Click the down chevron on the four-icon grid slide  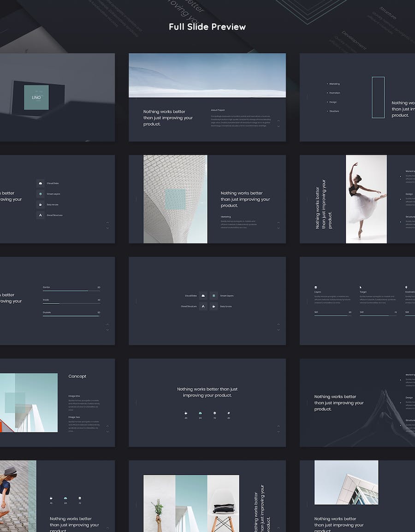pos(278,330)
